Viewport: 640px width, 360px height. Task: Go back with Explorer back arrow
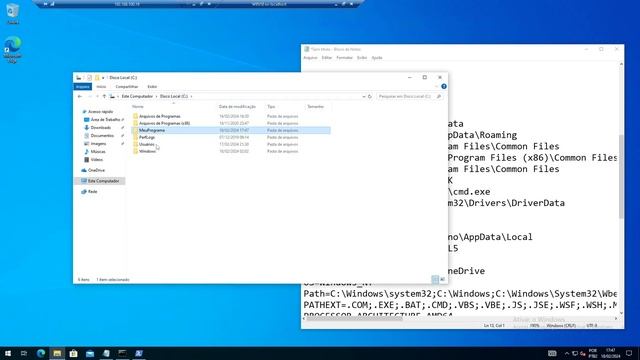pyautogui.click(x=80, y=96)
